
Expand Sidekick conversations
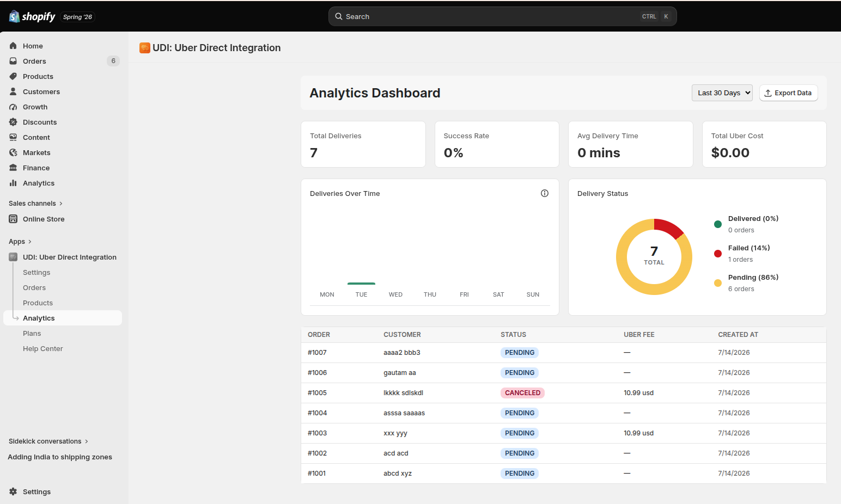(48, 441)
